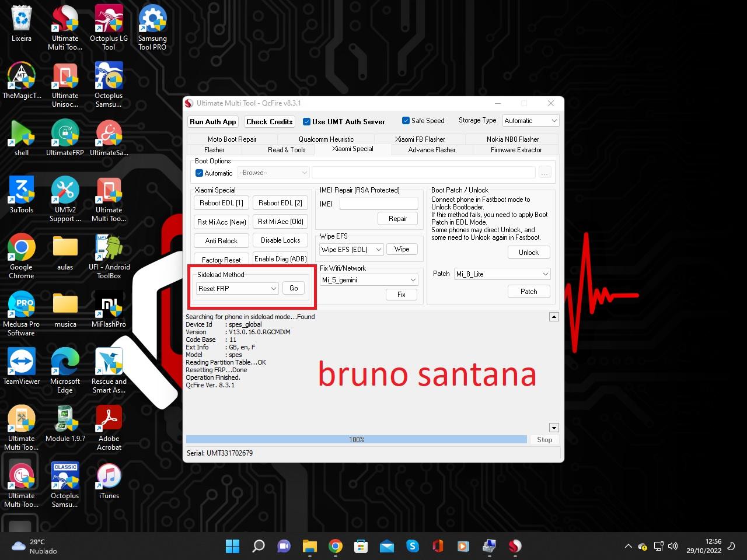Open the shell desktop icon
The image size is (747, 560).
click(22, 138)
